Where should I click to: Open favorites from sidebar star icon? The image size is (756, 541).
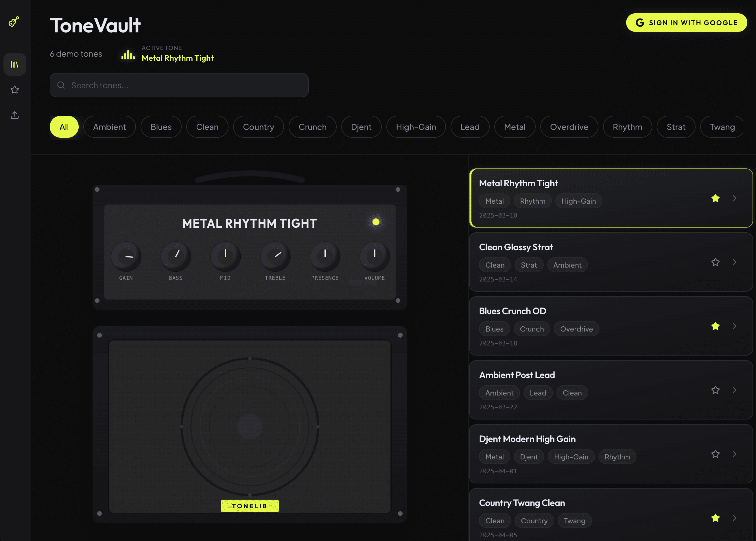coord(15,90)
